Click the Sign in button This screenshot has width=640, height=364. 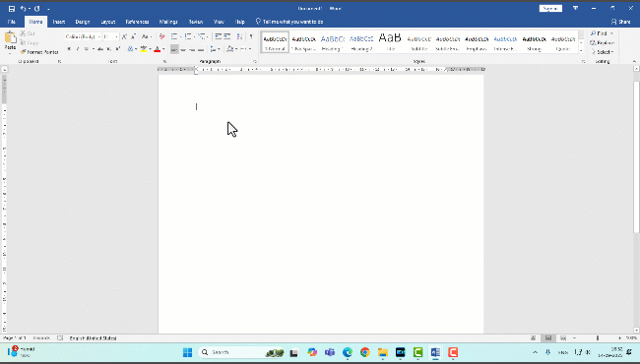coord(550,9)
